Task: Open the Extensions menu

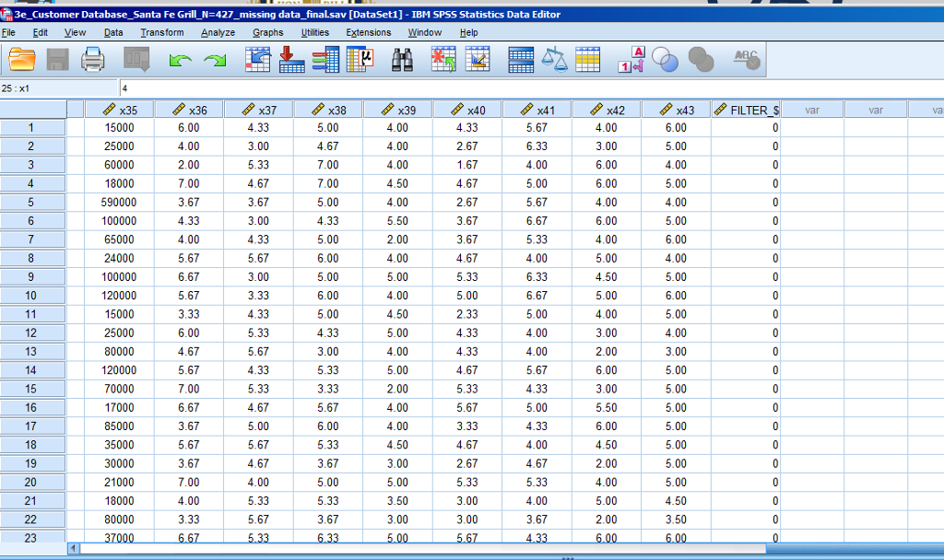Action: (x=369, y=32)
